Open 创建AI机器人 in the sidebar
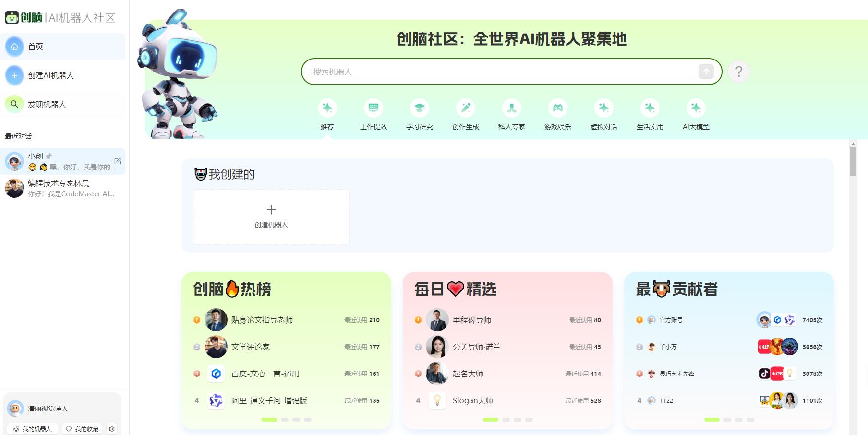This screenshot has height=435, width=868. tap(50, 75)
